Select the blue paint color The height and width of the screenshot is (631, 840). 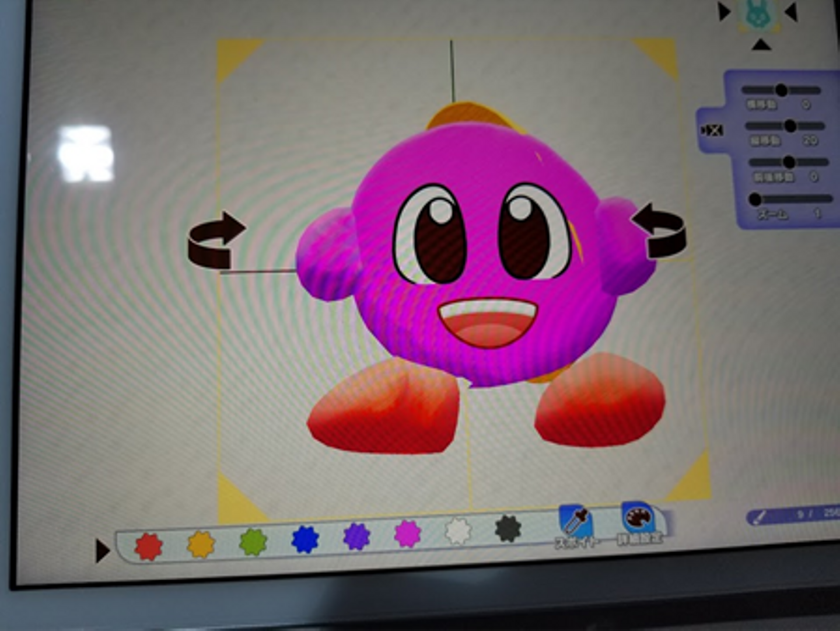305,538
